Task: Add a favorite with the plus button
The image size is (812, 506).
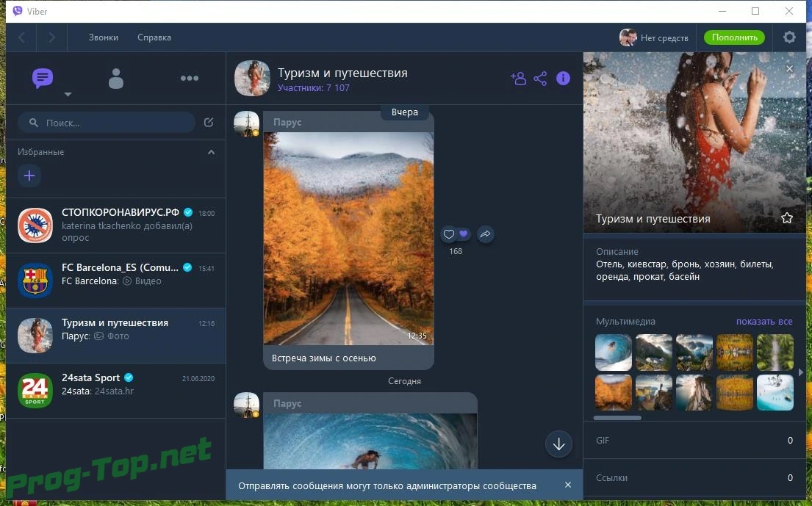Action: pos(29,176)
